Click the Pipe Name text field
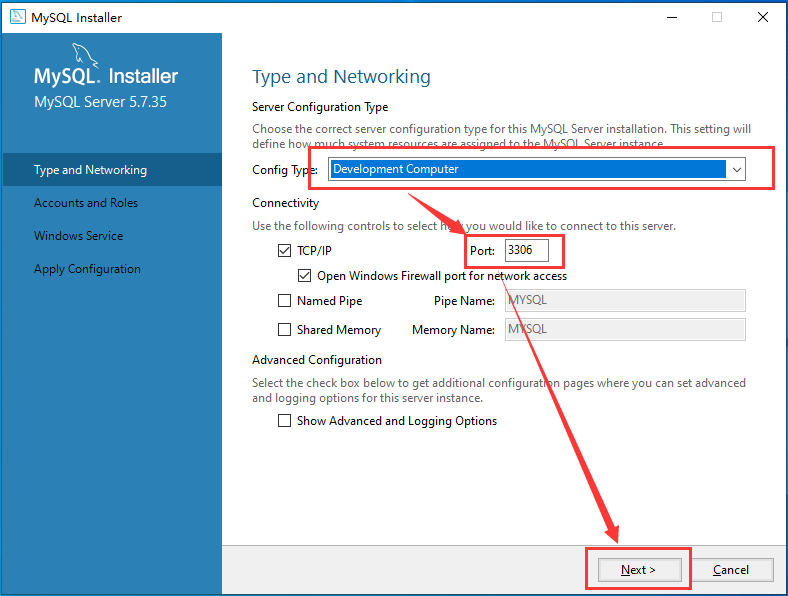The image size is (788, 596). point(625,301)
